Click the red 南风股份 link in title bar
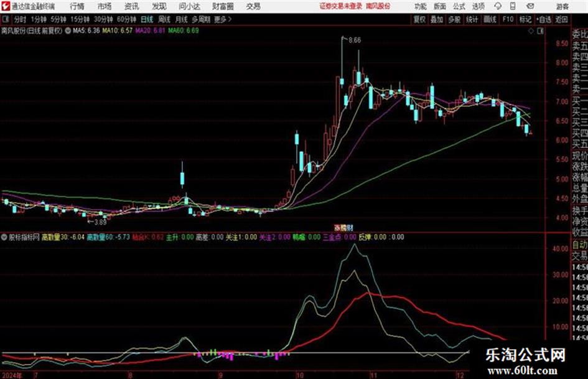 click(378, 6)
